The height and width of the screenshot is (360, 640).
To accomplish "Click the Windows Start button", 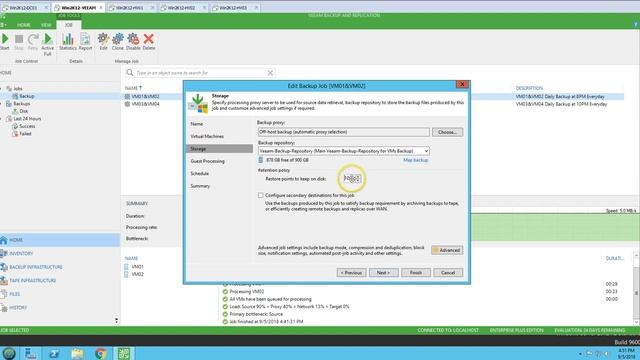I will [x=9, y=353].
